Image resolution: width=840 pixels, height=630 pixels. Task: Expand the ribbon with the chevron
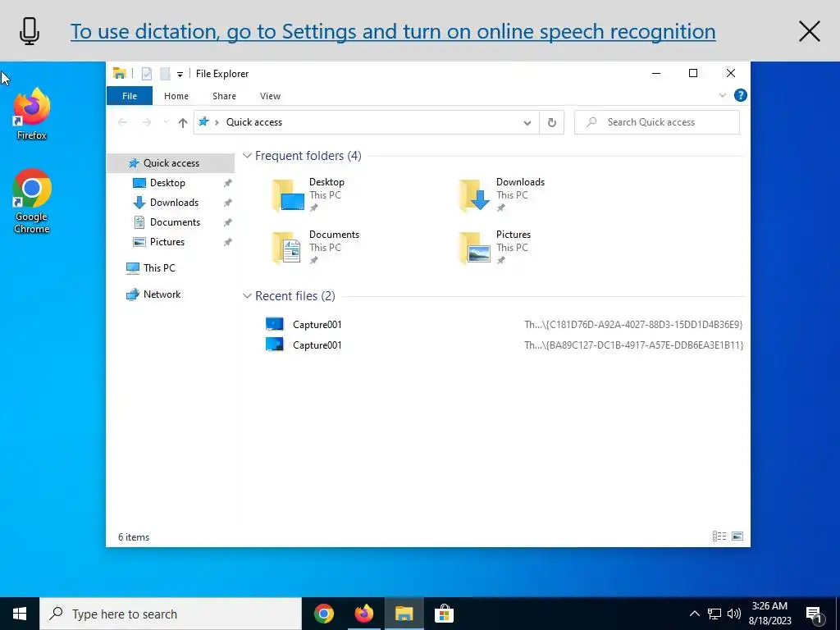722,95
